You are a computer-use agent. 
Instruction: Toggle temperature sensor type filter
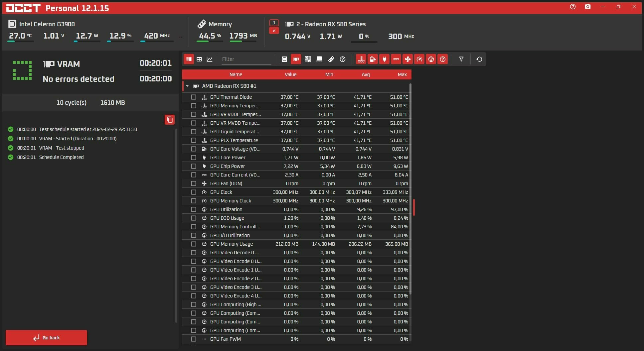point(361,59)
